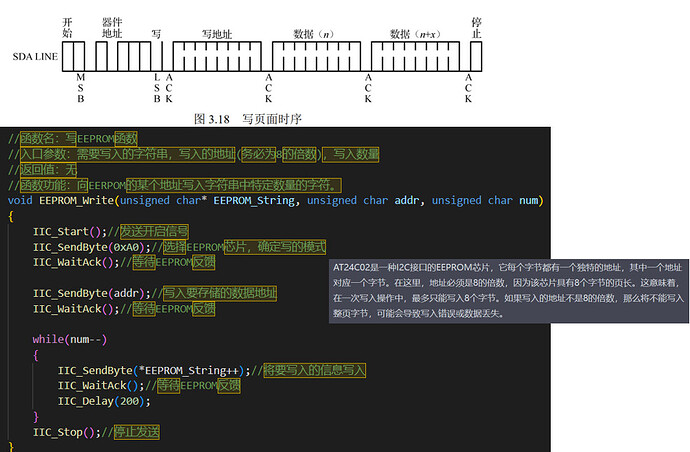Click the 开始 label above the timing diagram

point(67,28)
